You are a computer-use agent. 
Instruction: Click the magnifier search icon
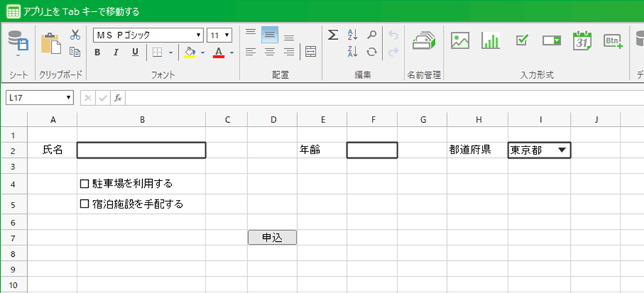tap(371, 35)
